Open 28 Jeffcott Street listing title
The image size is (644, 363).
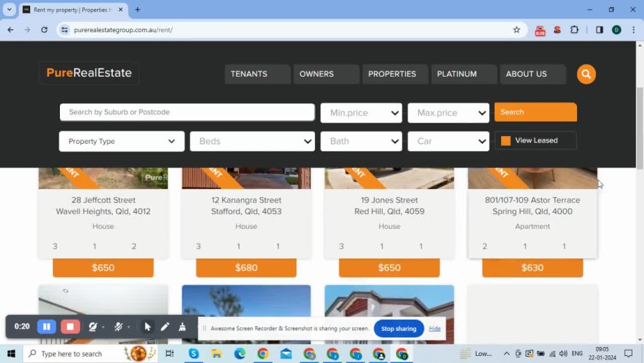tap(103, 206)
